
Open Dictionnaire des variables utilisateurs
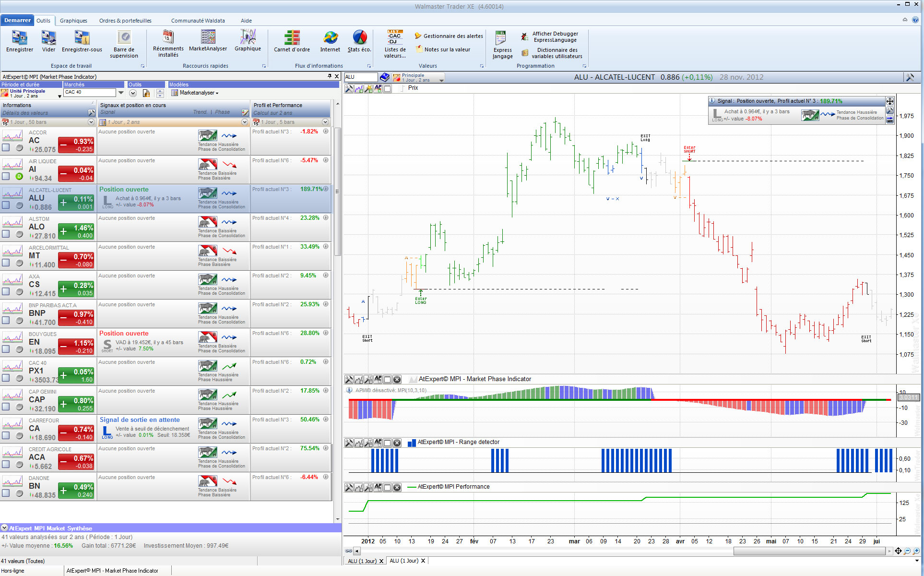552,53
